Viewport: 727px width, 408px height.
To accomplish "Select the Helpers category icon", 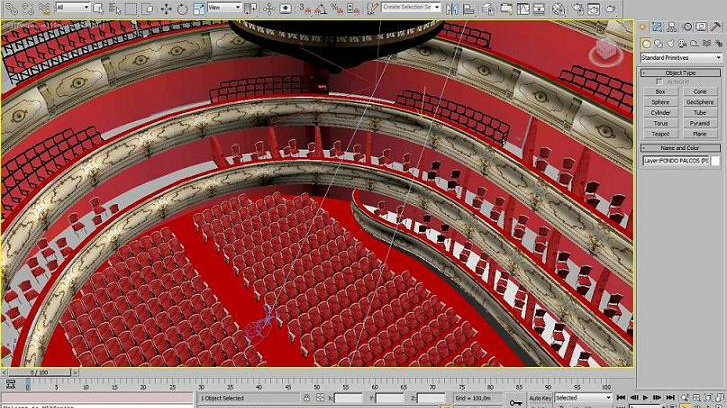I will click(x=694, y=44).
